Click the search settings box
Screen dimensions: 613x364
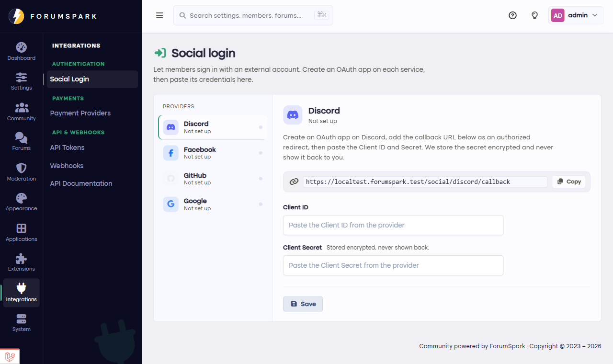coord(253,15)
